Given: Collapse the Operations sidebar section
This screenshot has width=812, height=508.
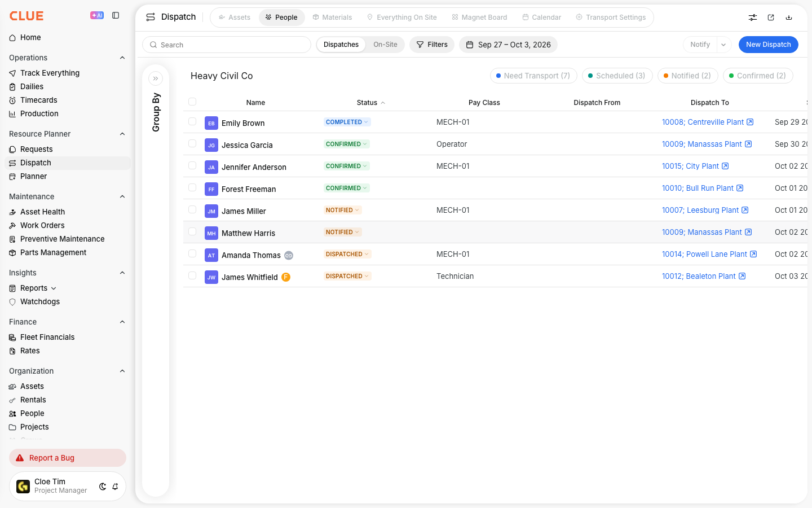Looking at the screenshot, I should click(x=122, y=58).
